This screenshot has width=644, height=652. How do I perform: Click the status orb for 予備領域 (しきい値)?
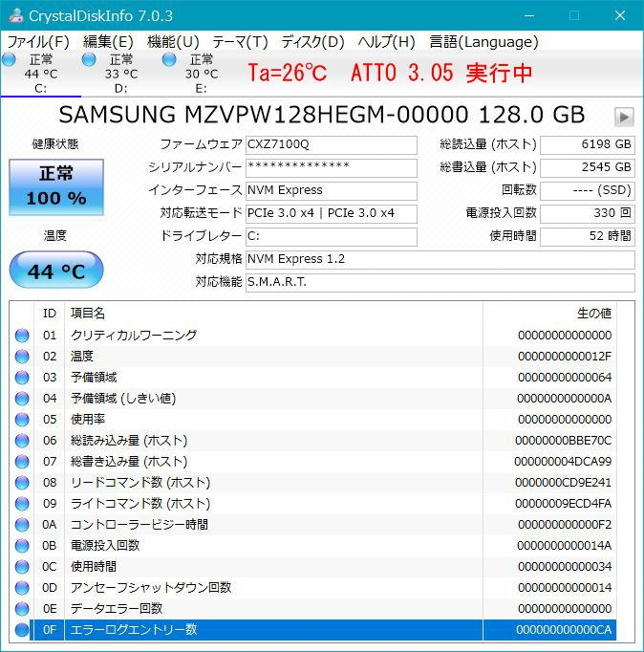coord(22,399)
